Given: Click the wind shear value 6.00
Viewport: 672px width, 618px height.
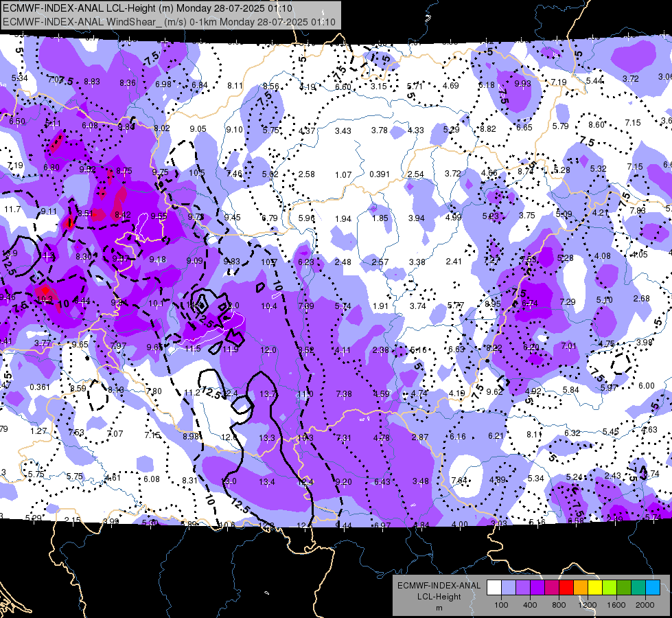Looking at the screenshot, I should pyautogui.click(x=647, y=386).
